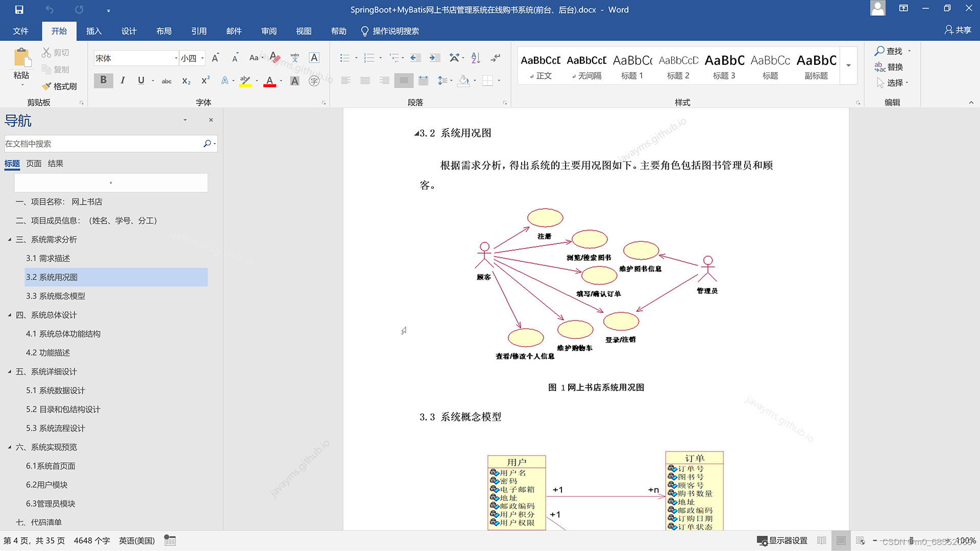Expand the styles gallery more arrow

848,65
